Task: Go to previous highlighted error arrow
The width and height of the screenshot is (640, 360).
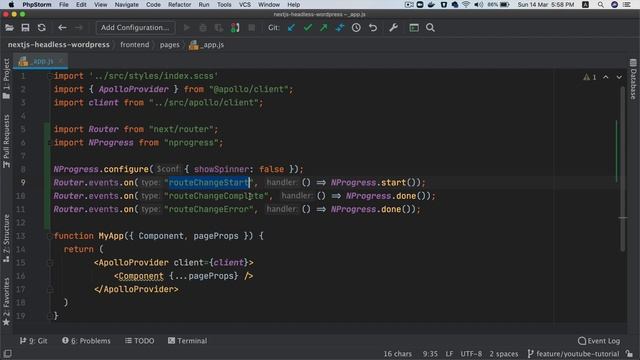Action: pos(606,77)
